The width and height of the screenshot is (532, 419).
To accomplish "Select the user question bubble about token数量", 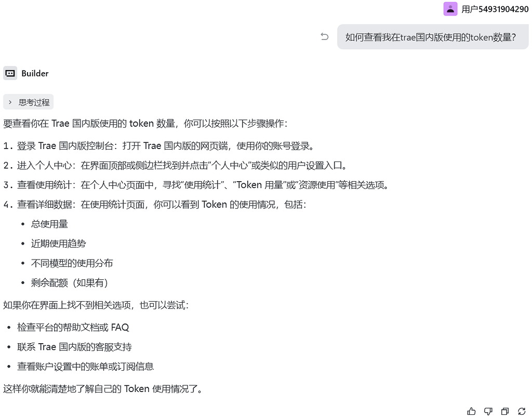I will [x=433, y=37].
